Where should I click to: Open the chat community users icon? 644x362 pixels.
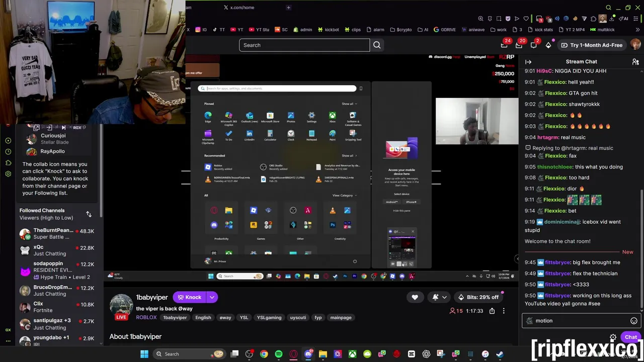pos(635,62)
